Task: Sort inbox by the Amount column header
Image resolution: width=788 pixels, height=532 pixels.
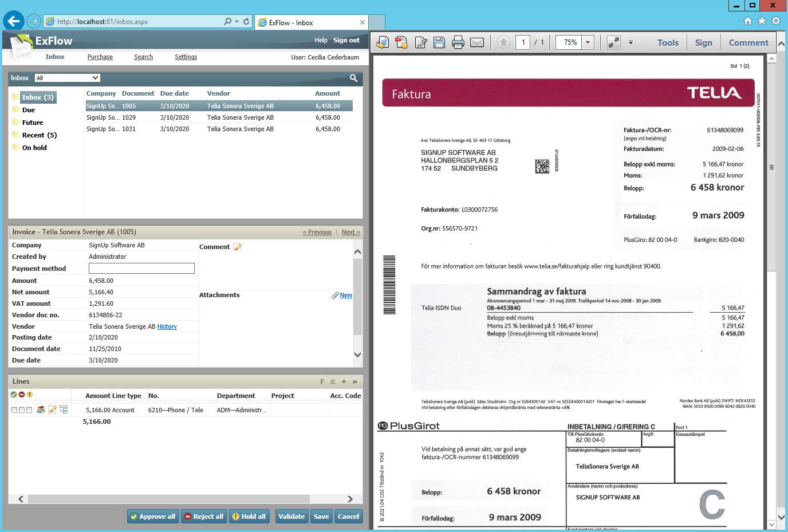Action: [x=328, y=93]
